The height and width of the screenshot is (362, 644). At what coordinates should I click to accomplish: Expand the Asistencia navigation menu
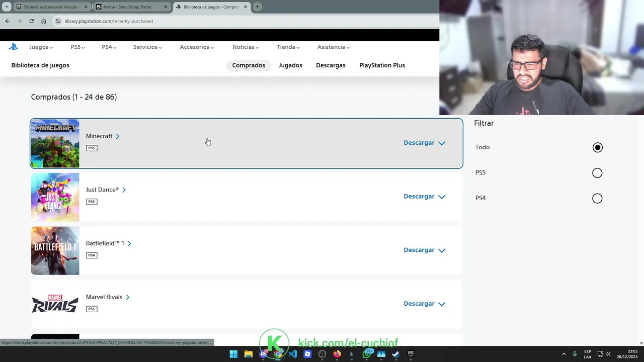(x=334, y=47)
